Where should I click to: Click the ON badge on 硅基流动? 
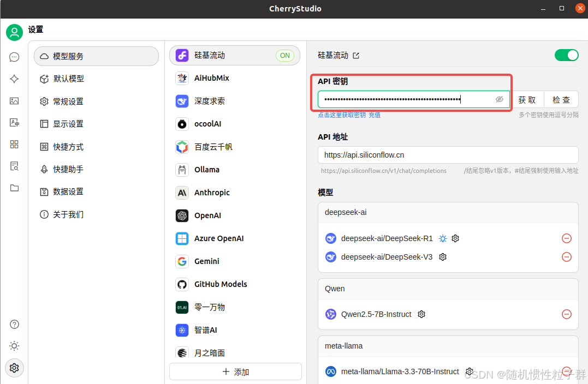point(285,56)
